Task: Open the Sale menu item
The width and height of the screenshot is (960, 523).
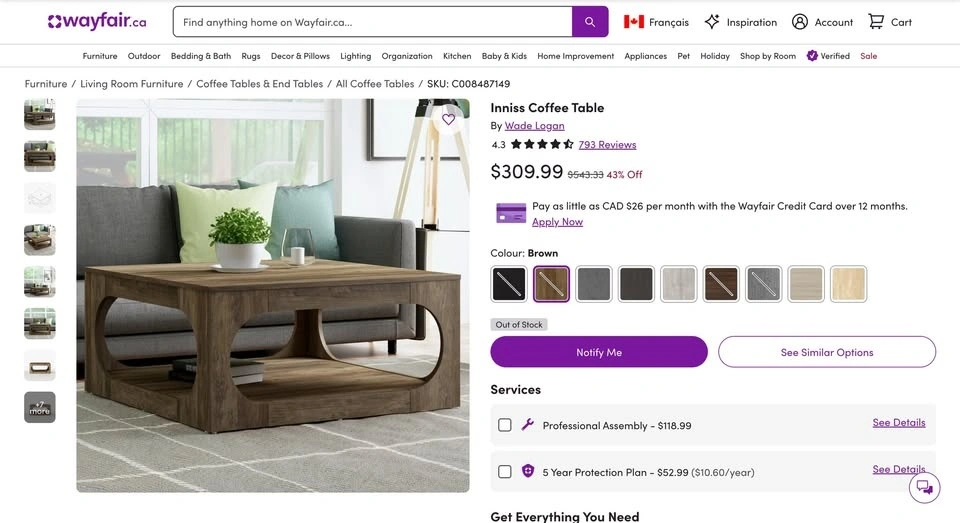Action: 868,56
